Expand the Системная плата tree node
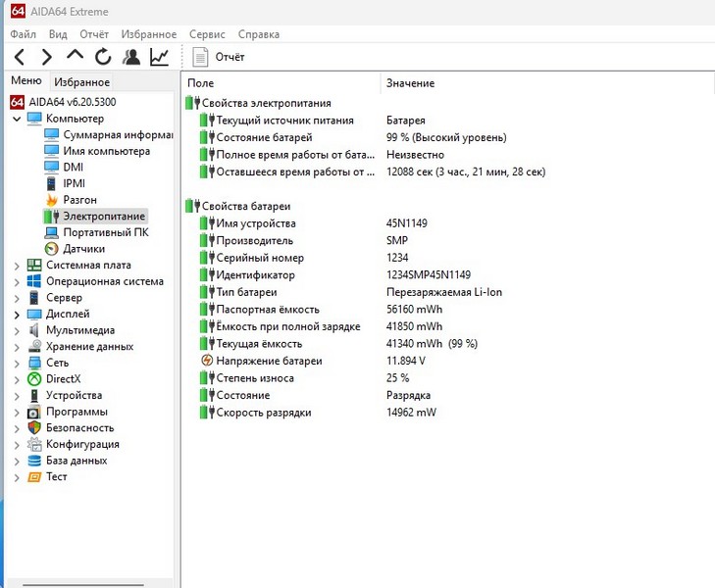The height and width of the screenshot is (588, 715). coord(17,266)
